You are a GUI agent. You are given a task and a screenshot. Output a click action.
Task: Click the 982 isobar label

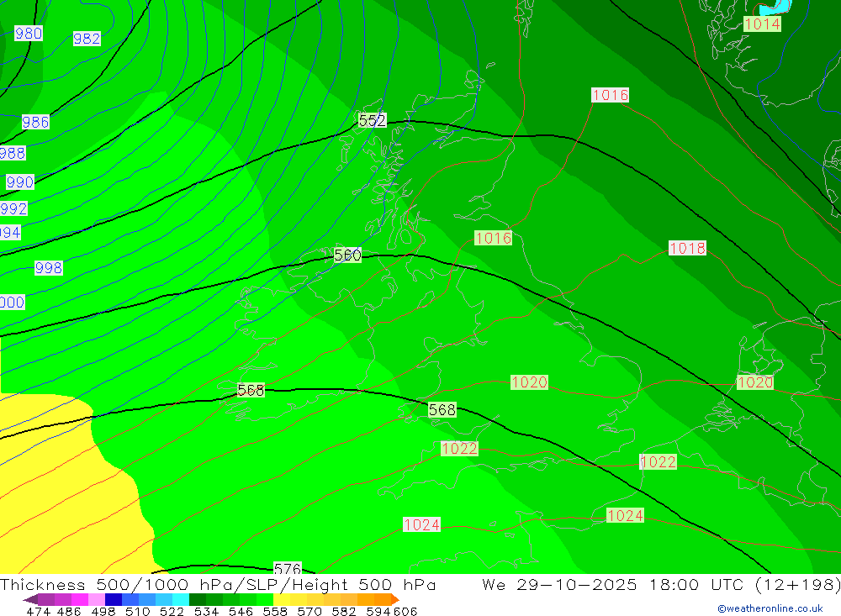tap(87, 39)
